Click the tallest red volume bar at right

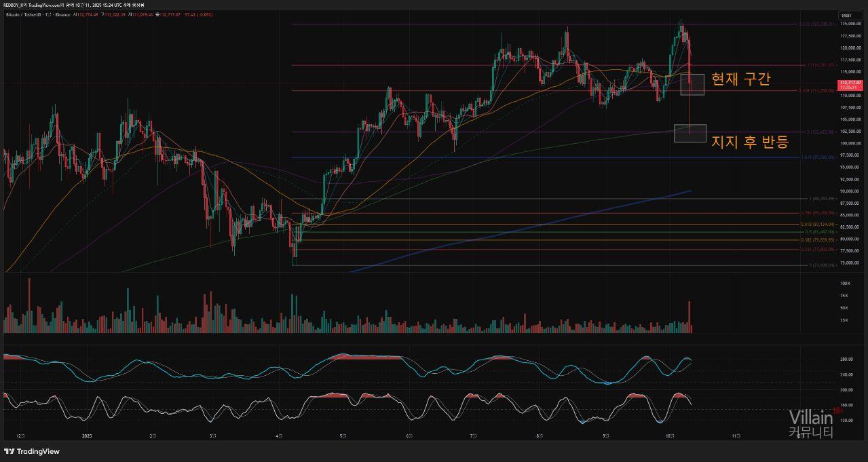click(690, 317)
